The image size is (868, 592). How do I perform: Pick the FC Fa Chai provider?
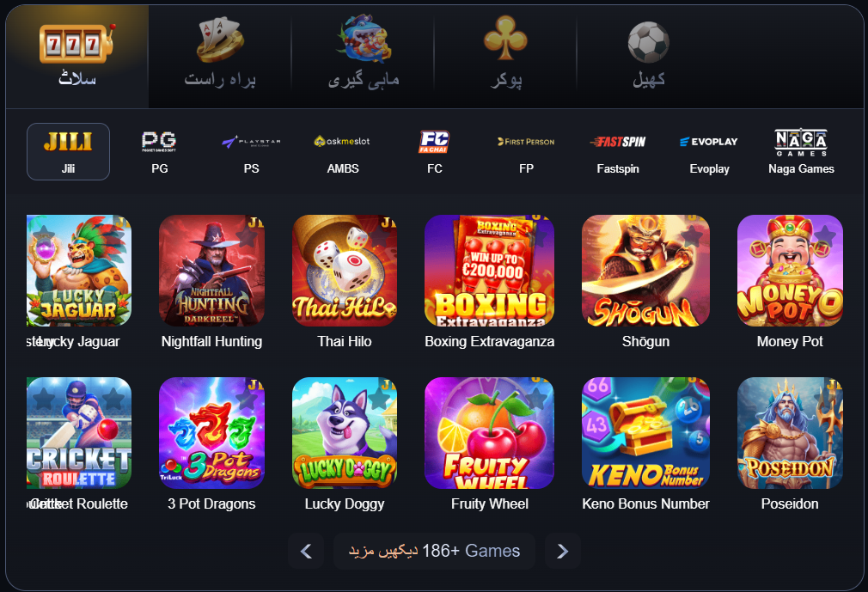435,151
